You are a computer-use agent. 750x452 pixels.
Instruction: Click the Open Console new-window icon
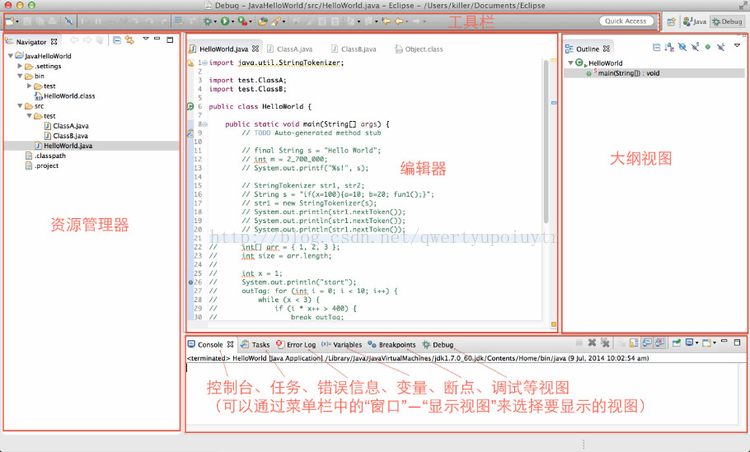tap(706, 342)
